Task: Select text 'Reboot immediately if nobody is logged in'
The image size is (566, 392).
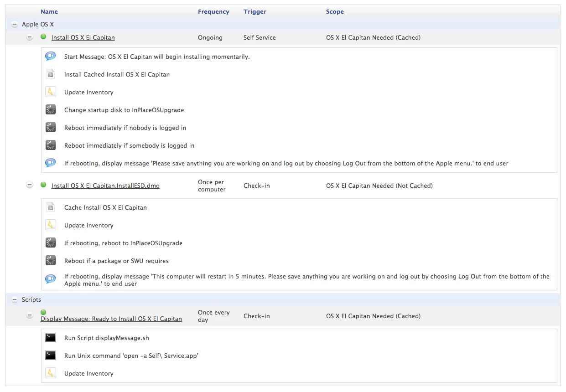Action: click(x=125, y=128)
